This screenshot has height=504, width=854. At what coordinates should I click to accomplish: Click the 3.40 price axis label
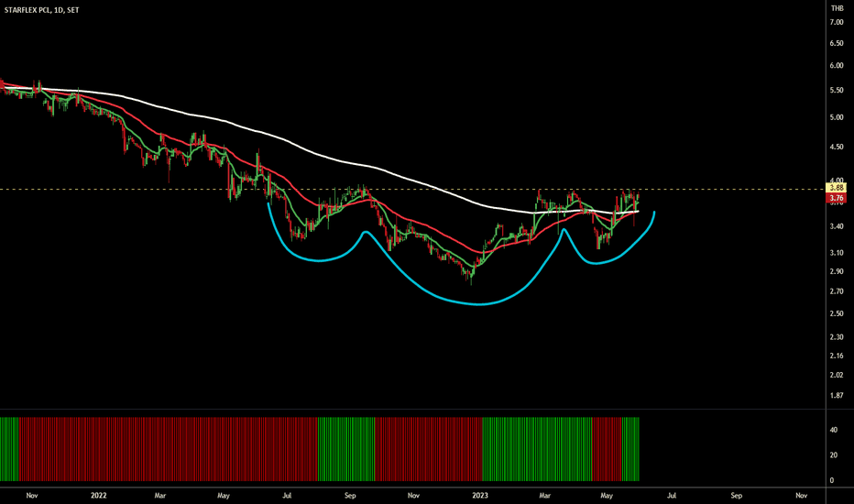click(x=837, y=226)
